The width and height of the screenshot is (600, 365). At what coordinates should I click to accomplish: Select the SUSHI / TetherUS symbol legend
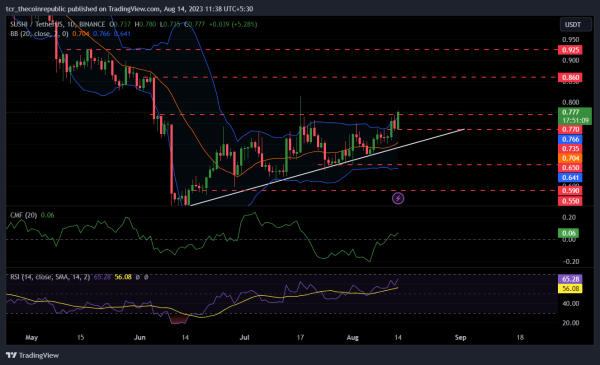(57, 24)
